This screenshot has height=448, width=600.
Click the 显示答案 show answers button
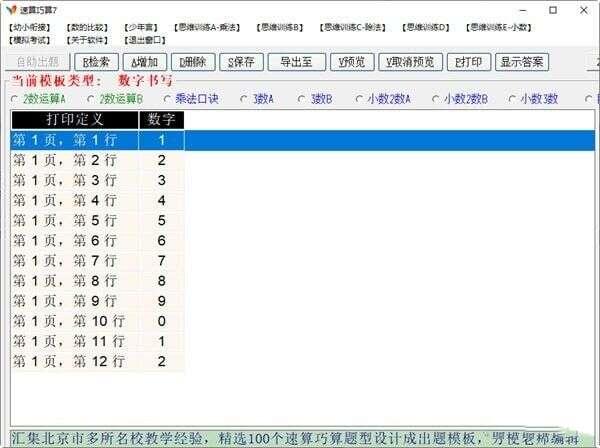tap(522, 62)
